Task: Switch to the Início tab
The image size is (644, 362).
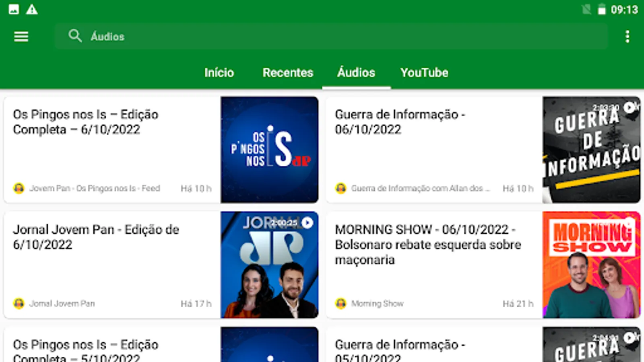Action: [219, 72]
